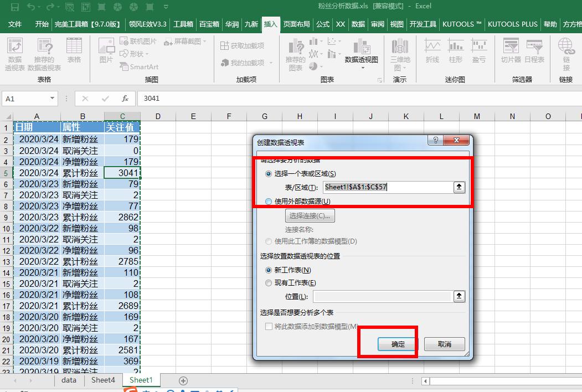Choose 现有工作表 for PivotTable placement

point(269,282)
